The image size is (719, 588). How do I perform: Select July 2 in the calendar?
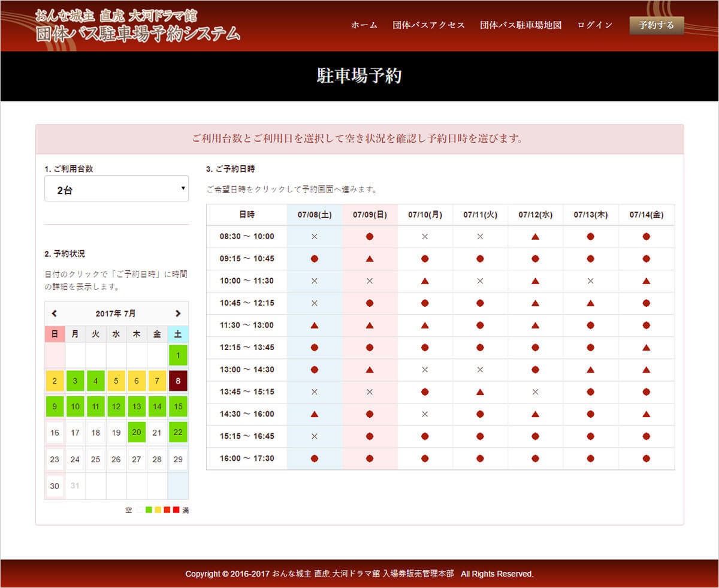point(55,381)
